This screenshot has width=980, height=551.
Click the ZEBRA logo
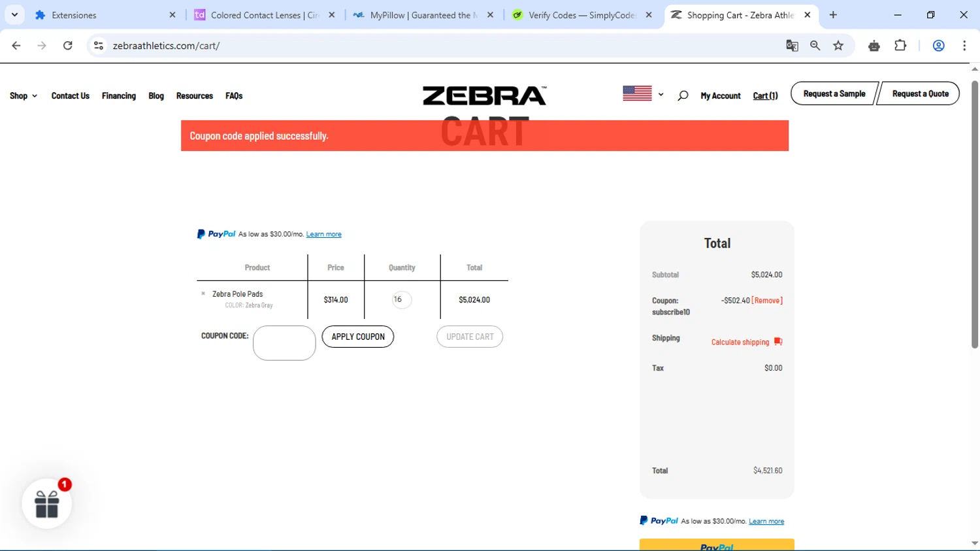coord(484,95)
